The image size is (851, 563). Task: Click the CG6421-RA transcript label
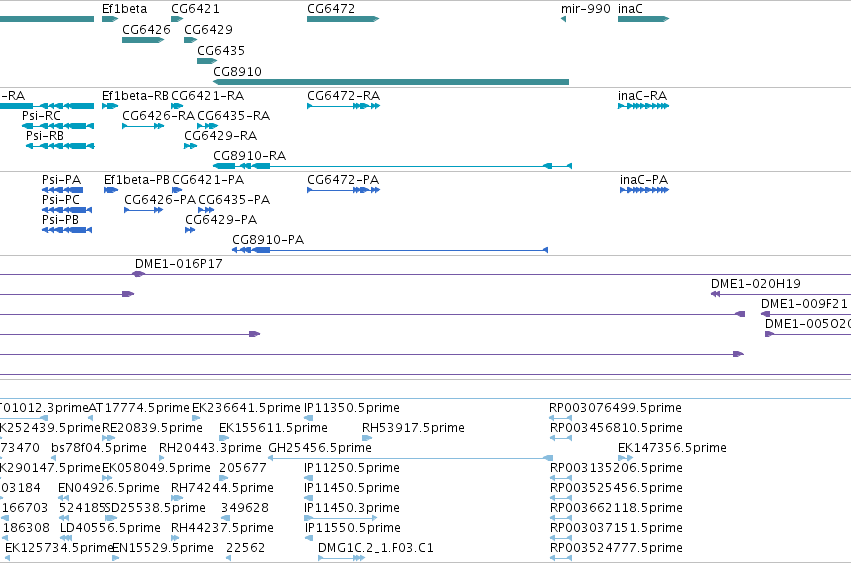(x=208, y=96)
